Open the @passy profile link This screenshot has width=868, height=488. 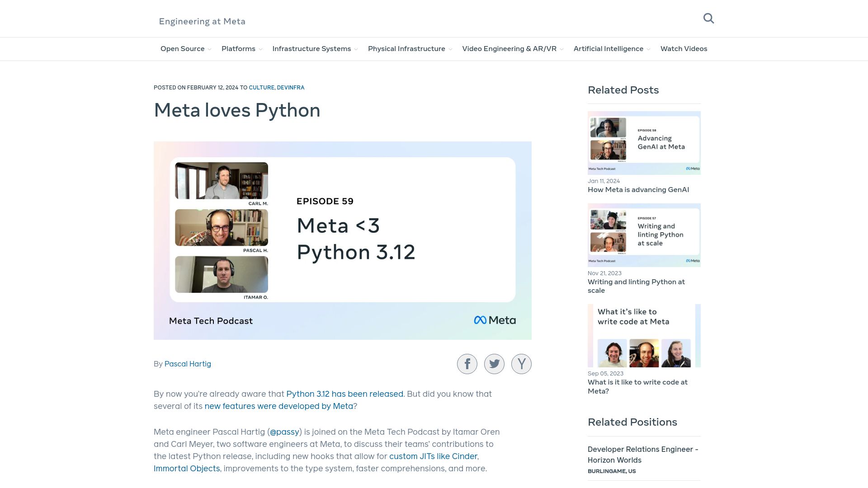(284, 432)
